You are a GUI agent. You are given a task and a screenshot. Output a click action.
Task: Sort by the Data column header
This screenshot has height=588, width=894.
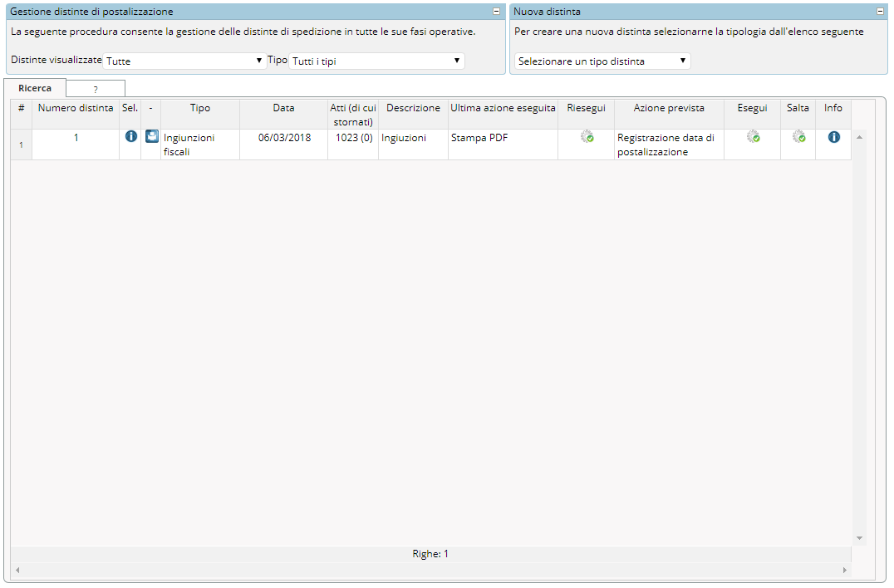[x=283, y=108]
